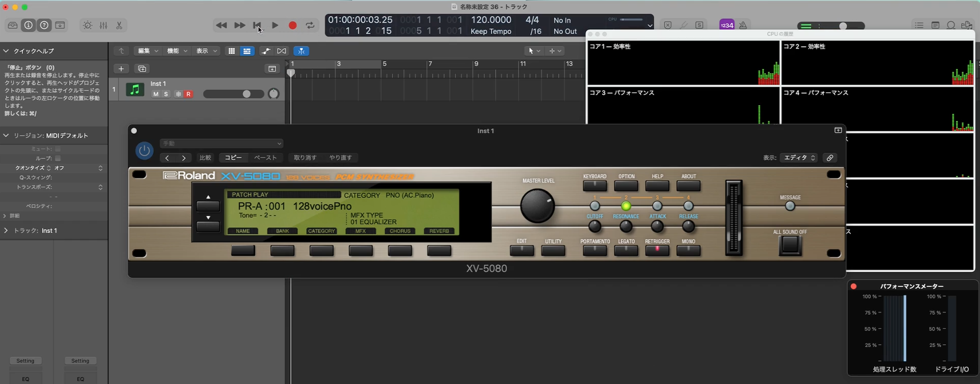
Task: Toggle the purple count-in 1234 button
Action: point(727,25)
